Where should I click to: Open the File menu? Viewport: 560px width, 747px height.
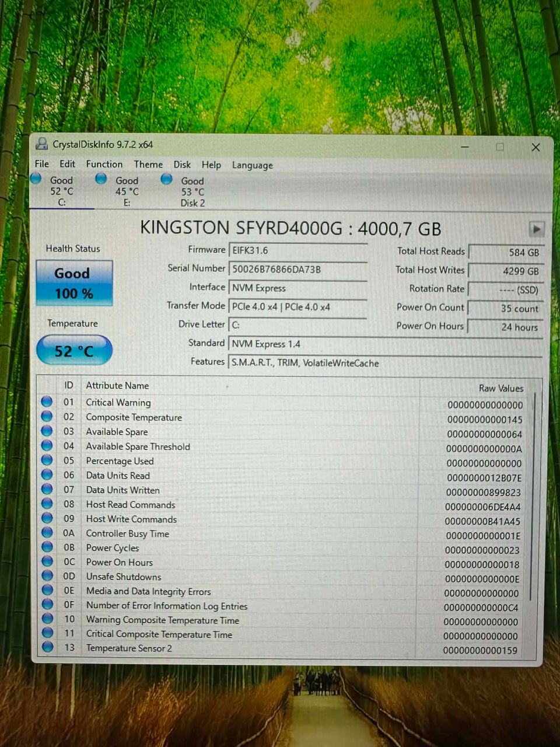point(42,163)
